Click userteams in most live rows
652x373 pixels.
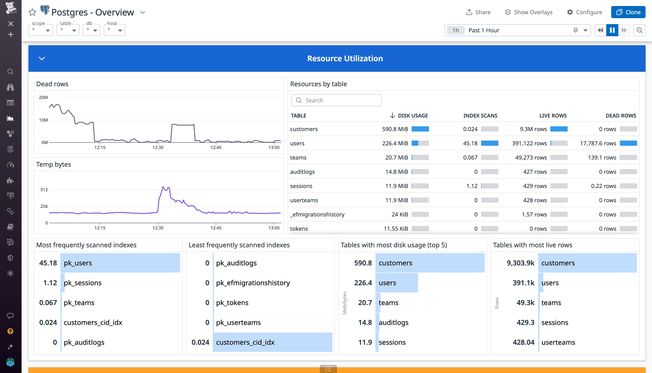[558, 342]
